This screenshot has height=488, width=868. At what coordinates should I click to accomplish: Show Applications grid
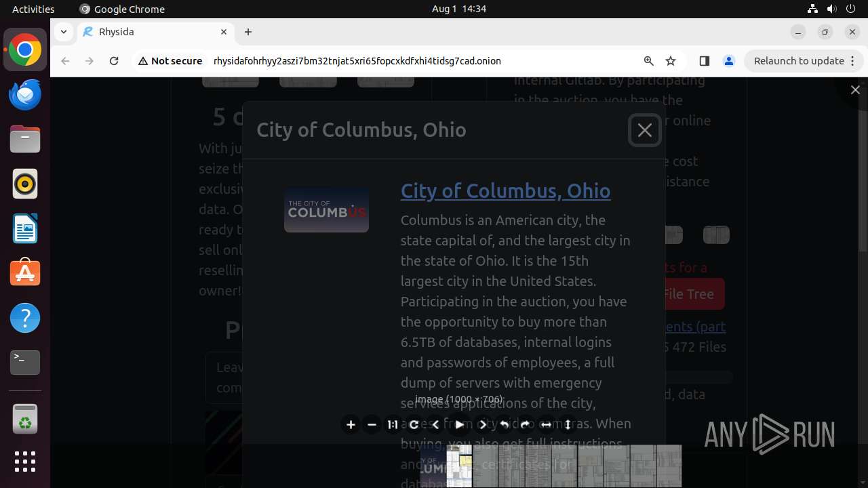tap(25, 462)
